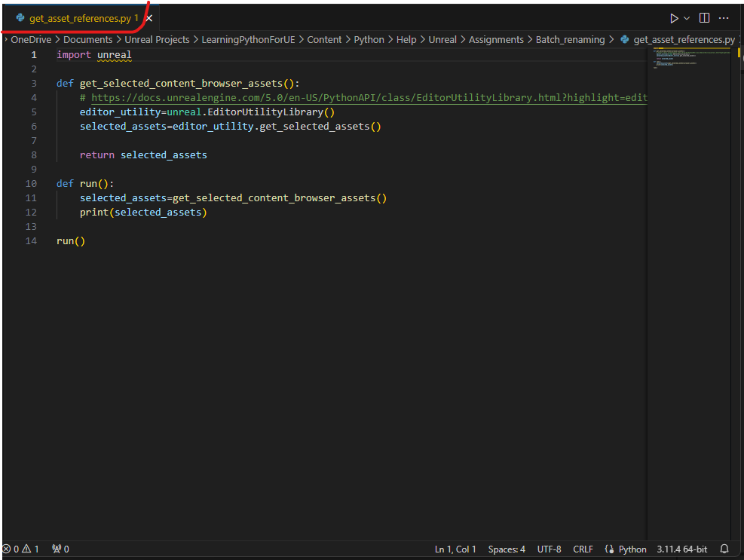This screenshot has width=744, height=560.
Task: Open the get_asset_references.py breadcrumb file
Action: (x=684, y=40)
